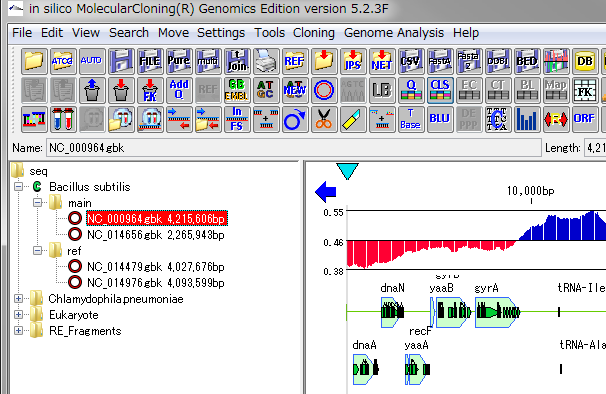Click the Join save icon
Screen dimensions: 606x394
(x=237, y=61)
